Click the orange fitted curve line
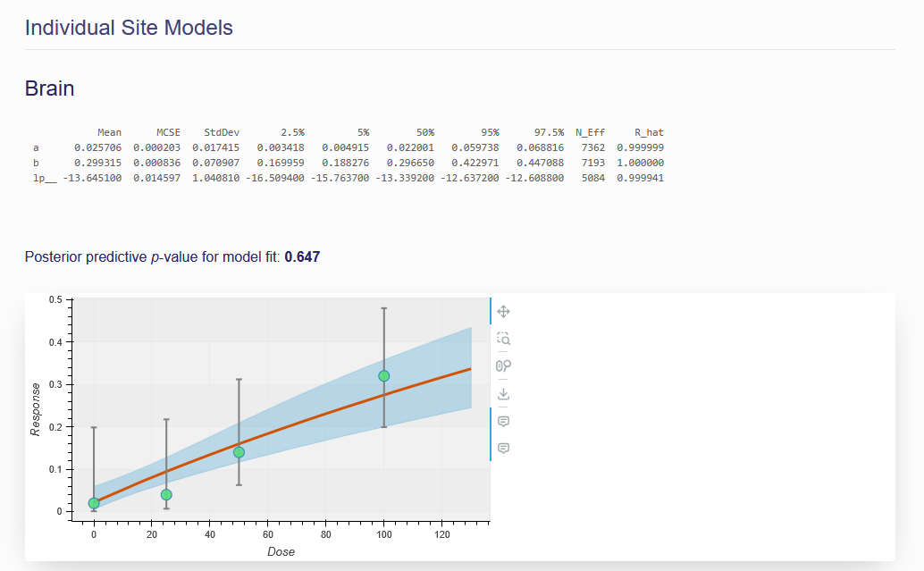 tap(313, 417)
